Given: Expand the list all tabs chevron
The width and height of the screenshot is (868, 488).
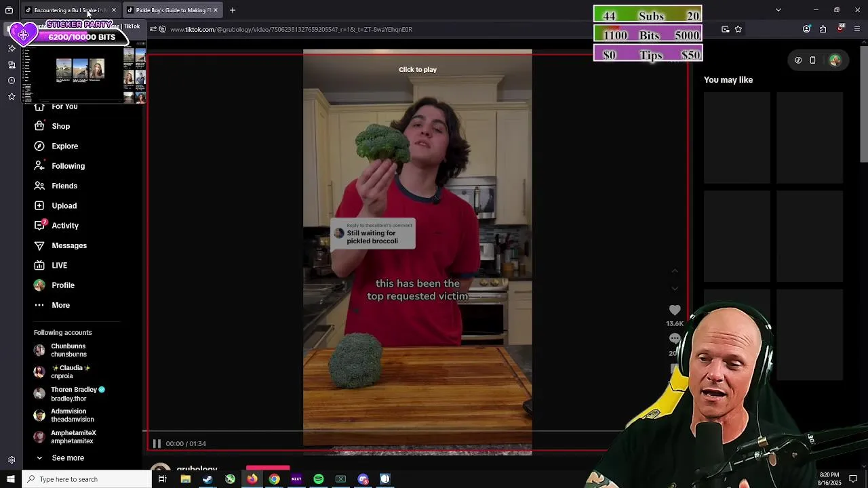Looking at the screenshot, I should (x=778, y=10).
